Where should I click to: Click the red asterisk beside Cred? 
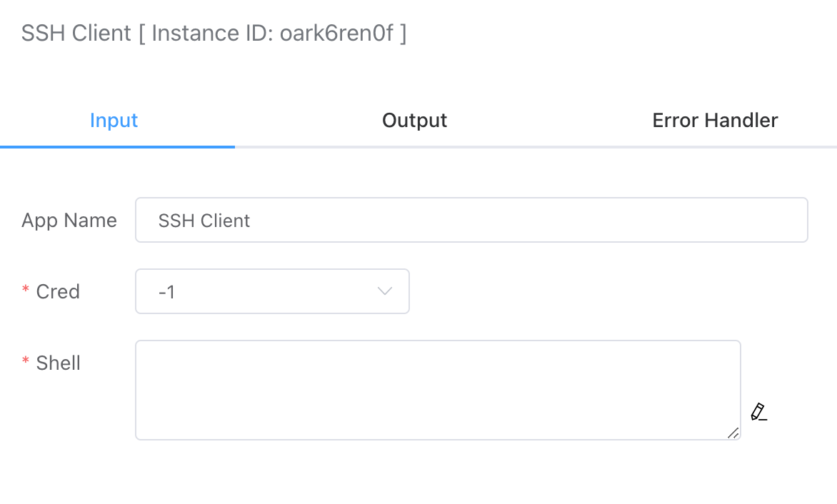[x=26, y=291]
